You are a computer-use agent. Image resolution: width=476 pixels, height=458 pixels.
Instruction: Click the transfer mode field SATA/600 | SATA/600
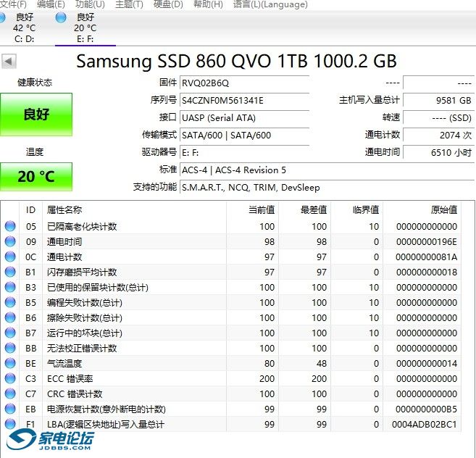coord(244,135)
